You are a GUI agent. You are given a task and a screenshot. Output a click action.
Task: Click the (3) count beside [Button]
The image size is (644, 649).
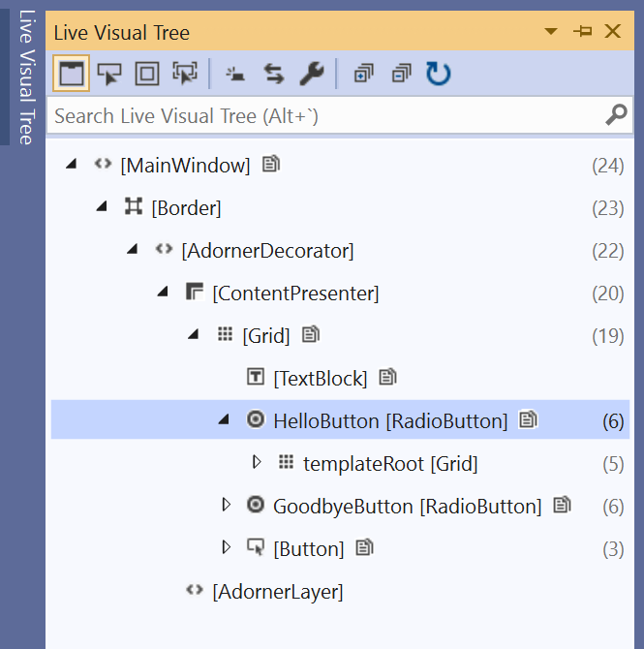coord(613,549)
